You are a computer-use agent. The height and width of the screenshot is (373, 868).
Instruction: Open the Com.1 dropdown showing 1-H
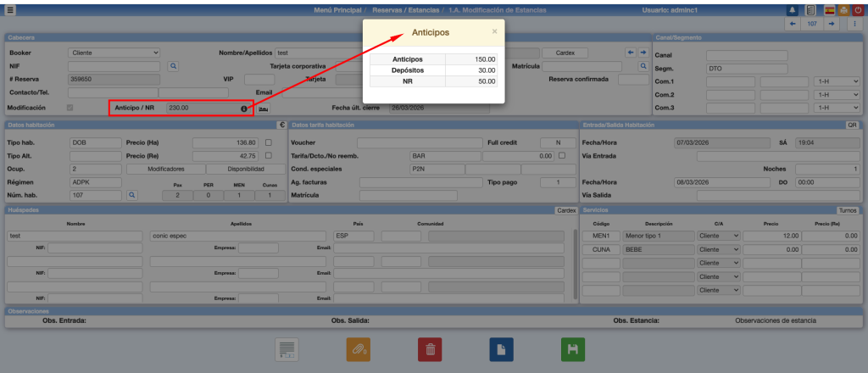[x=837, y=81]
